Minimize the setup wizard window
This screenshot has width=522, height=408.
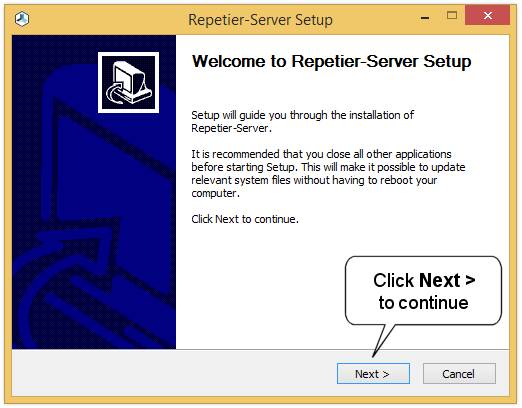click(425, 17)
